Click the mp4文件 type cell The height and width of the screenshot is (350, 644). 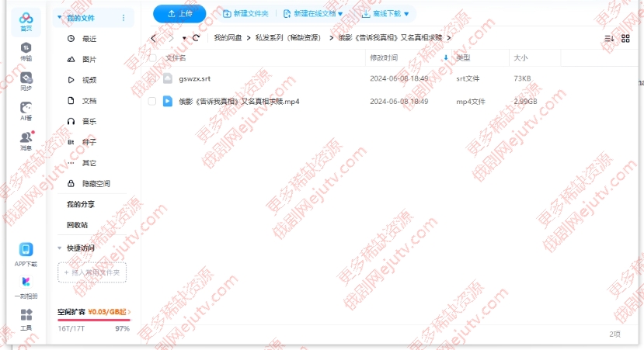(x=471, y=101)
